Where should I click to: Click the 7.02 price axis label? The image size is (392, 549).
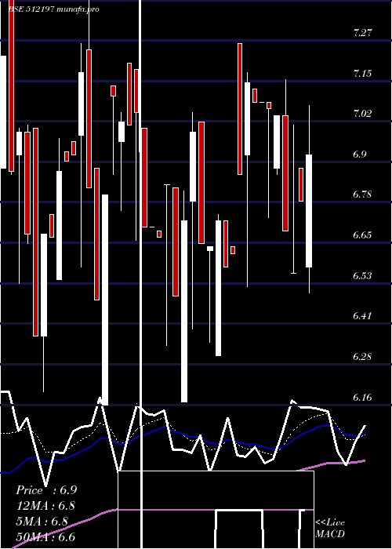[362, 114]
